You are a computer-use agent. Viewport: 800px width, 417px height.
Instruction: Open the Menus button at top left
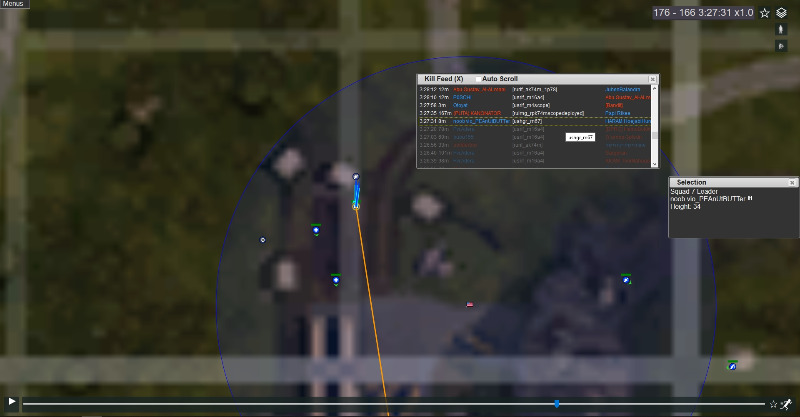pos(14,4)
